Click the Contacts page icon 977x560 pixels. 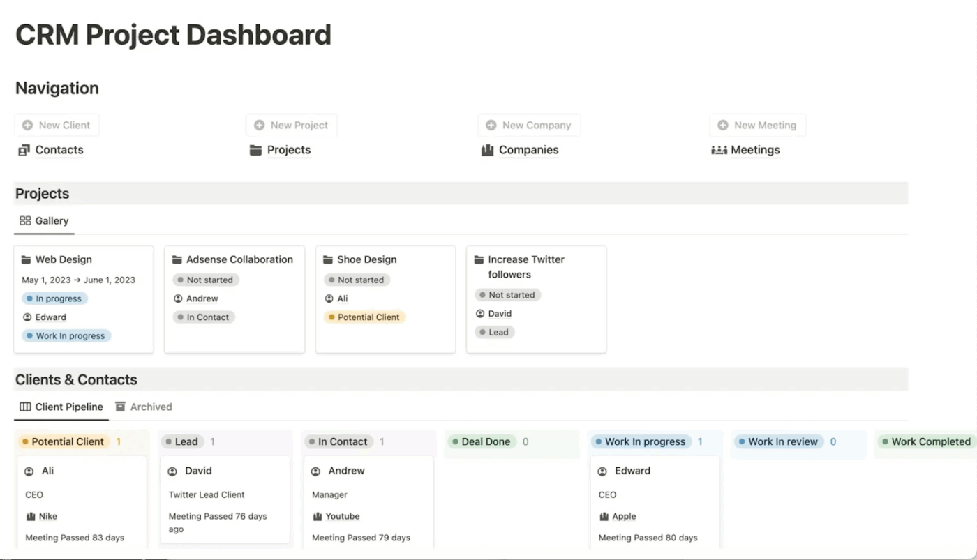(x=24, y=150)
